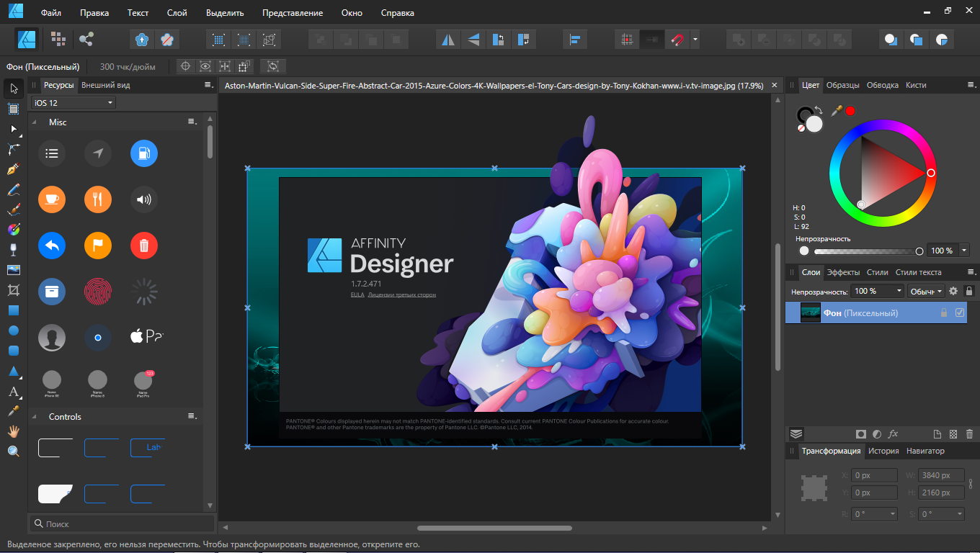
Task: Click the snapping magnet icon
Action: point(677,39)
